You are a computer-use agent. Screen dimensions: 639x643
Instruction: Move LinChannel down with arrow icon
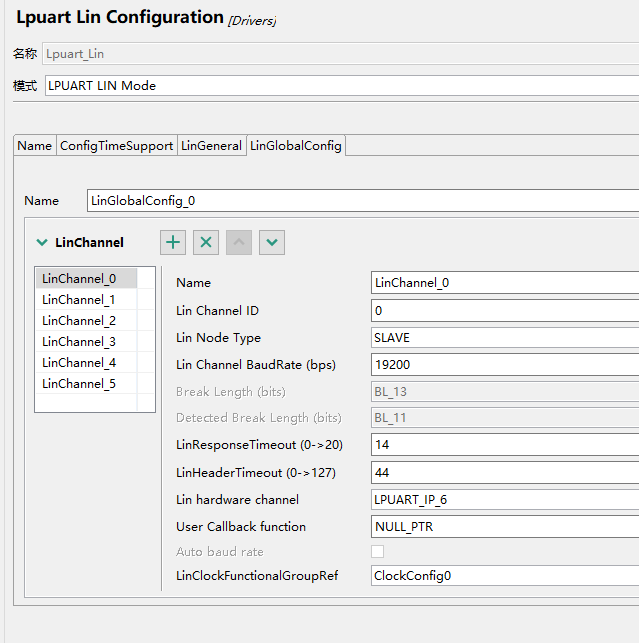pyautogui.click(x=272, y=242)
